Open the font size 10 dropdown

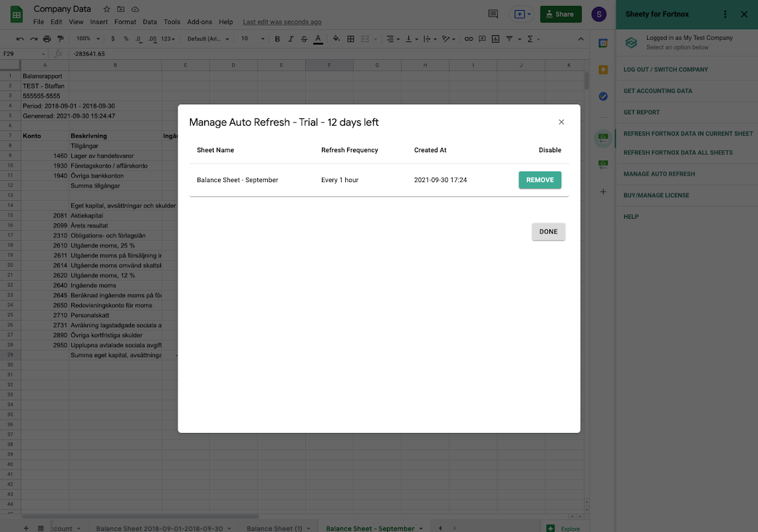tap(253, 39)
